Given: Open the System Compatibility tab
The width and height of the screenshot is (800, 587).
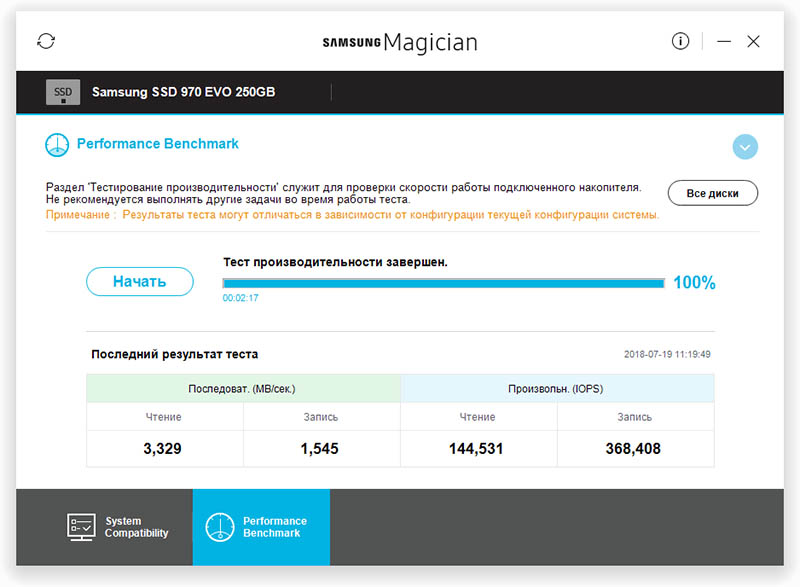Looking at the screenshot, I should click(105, 527).
